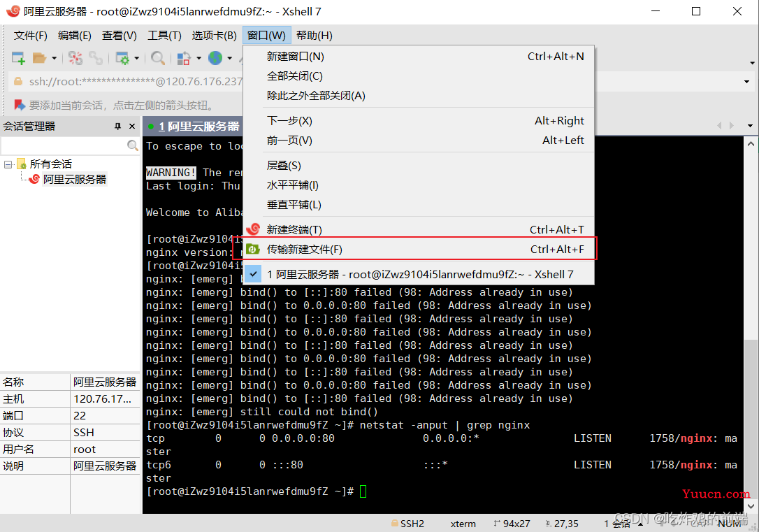The image size is (759, 532).
Task: Open the toolbar overflow options arrow
Action: [752, 63]
